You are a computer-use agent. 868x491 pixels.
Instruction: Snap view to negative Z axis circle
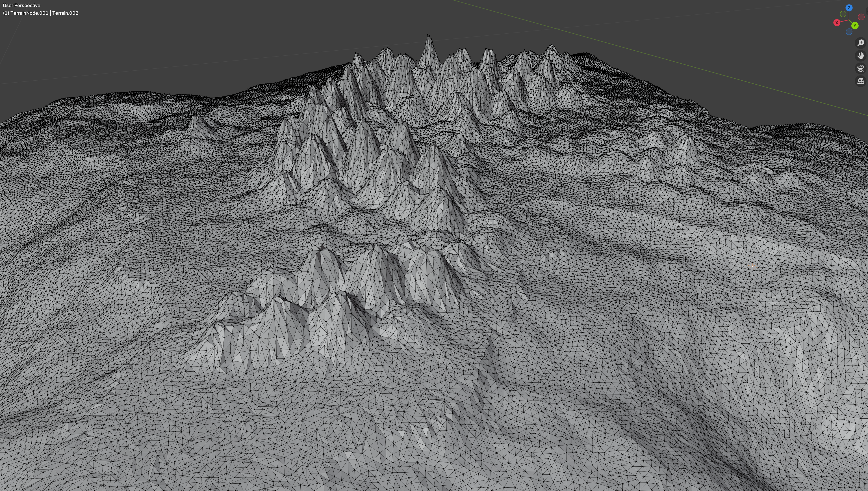pyautogui.click(x=849, y=32)
